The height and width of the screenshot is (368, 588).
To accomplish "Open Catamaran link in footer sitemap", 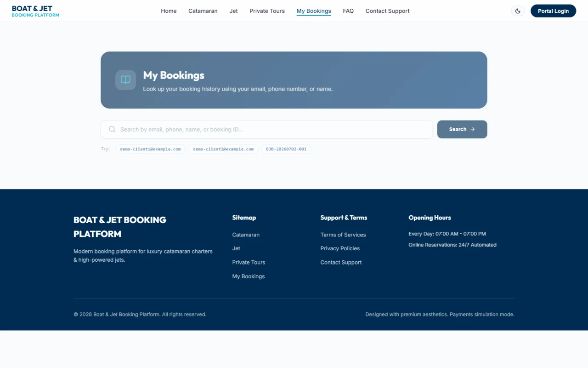I will click(246, 235).
